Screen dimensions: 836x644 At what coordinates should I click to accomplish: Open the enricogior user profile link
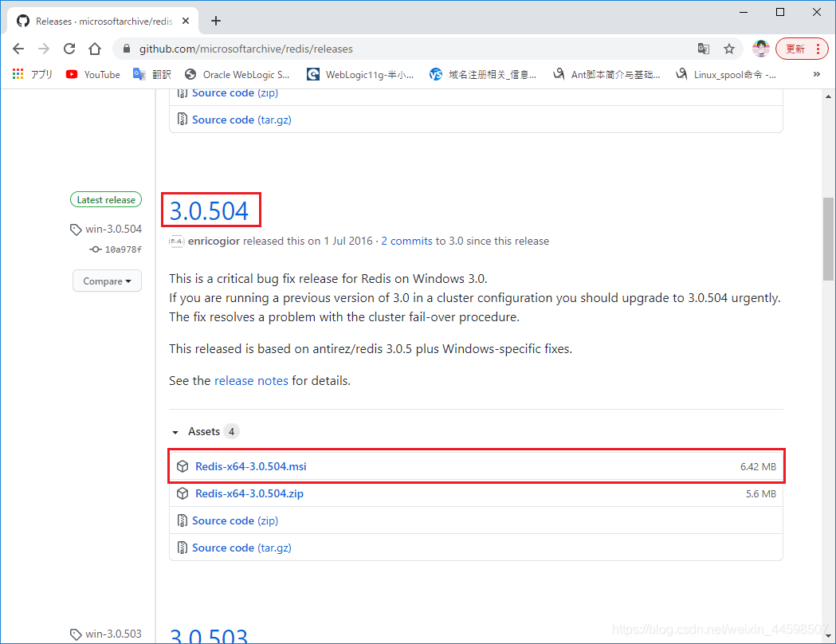click(214, 241)
